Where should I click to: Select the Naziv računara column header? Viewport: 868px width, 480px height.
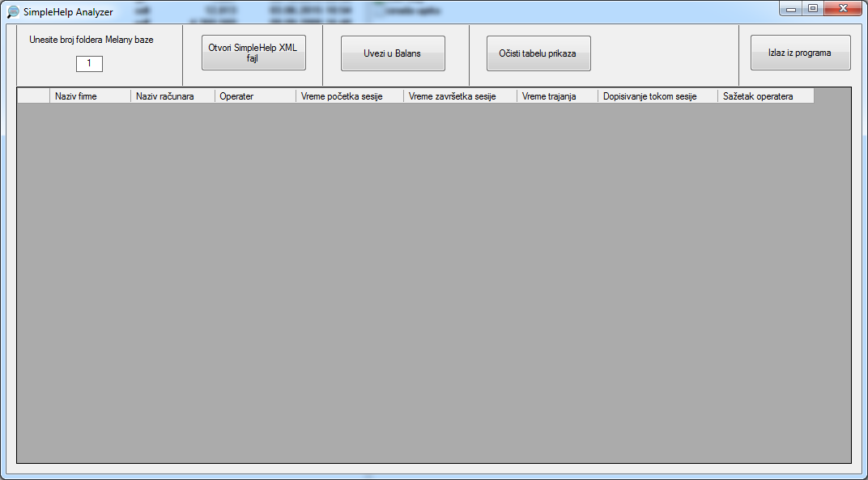point(172,96)
